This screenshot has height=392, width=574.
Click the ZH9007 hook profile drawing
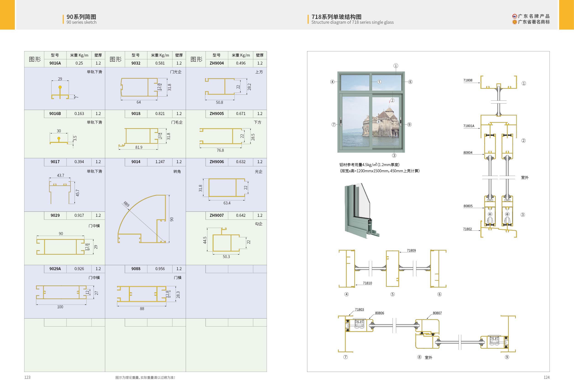click(226, 240)
